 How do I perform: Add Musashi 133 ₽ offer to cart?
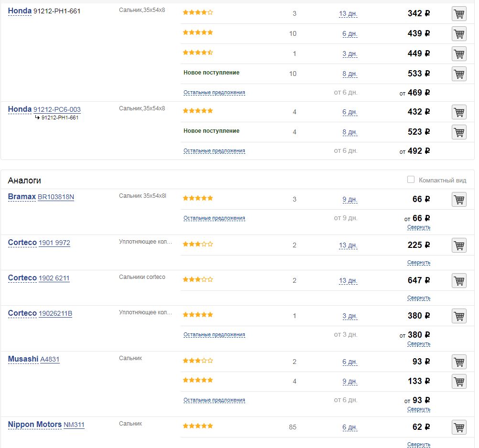coord(459,382)
